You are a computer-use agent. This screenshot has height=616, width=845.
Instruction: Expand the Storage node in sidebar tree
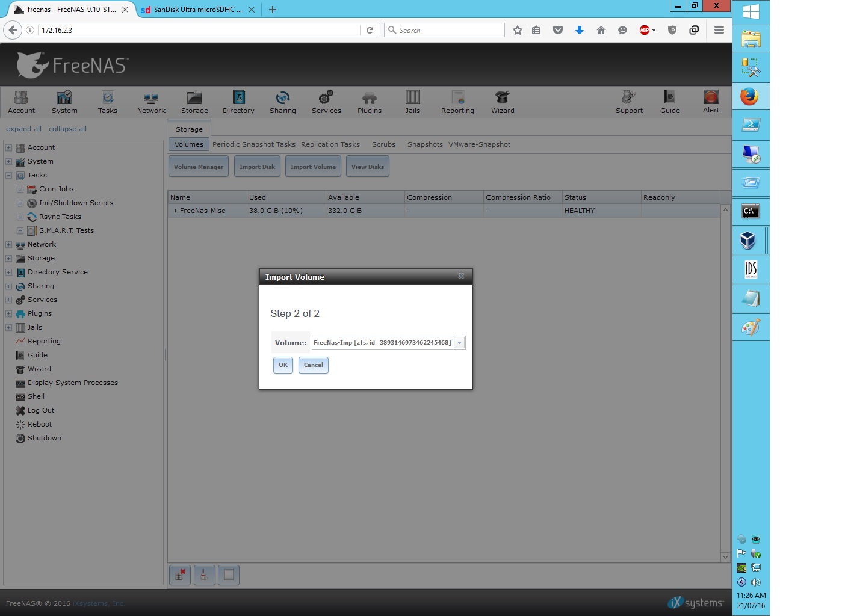[x=9, y=259]
